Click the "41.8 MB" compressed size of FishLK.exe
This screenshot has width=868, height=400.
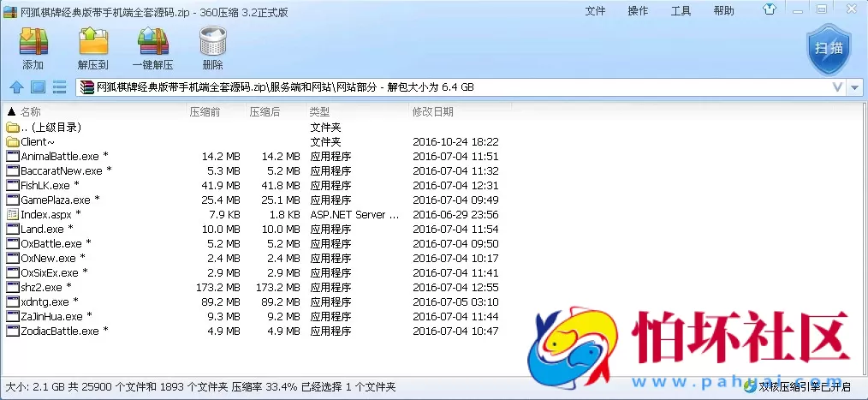click(281, 185)
